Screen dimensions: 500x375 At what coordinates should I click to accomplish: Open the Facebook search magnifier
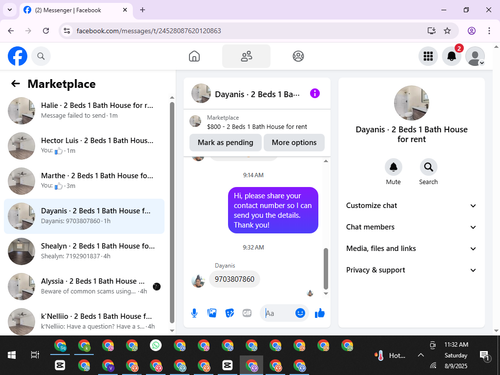[x=41, y=56]
